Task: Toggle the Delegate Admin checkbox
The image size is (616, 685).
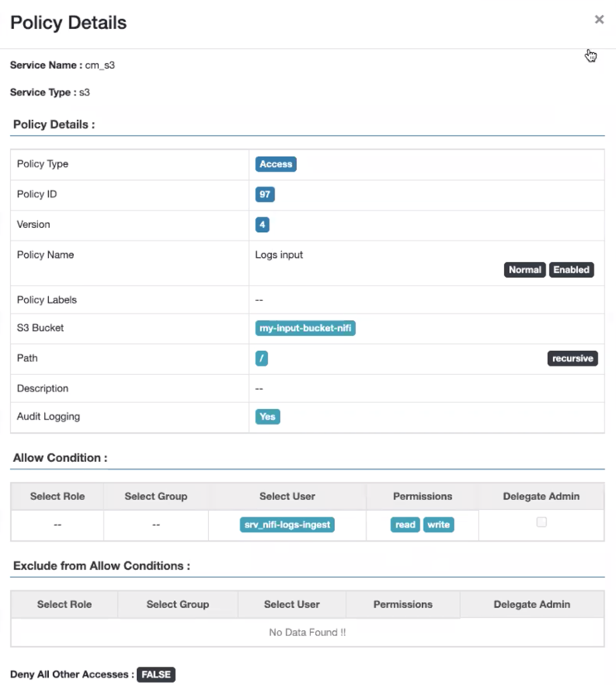Action: [541, 522]
